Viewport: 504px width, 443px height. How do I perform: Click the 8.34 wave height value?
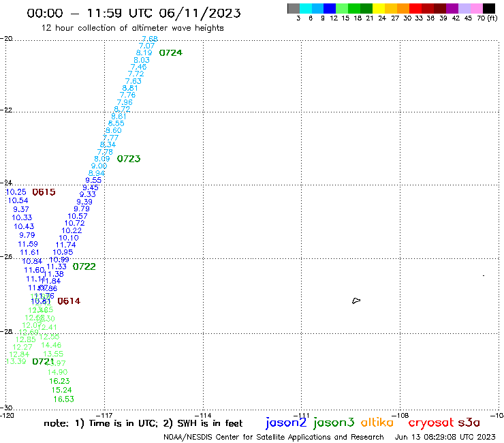(x=108, y=144)
